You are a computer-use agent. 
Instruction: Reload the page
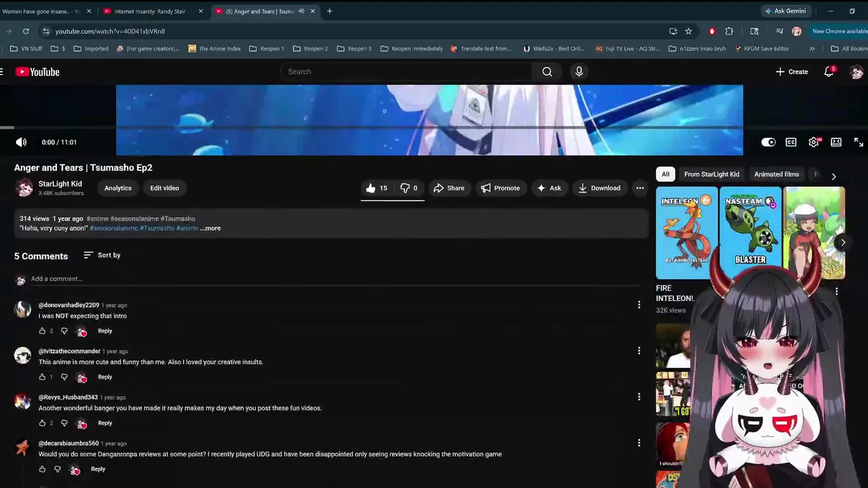coord(26,31)
